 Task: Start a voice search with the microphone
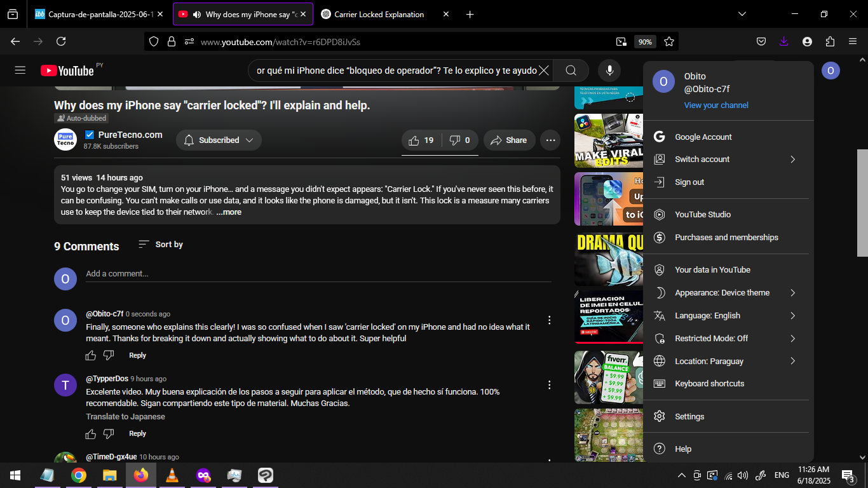pos(609,71)
